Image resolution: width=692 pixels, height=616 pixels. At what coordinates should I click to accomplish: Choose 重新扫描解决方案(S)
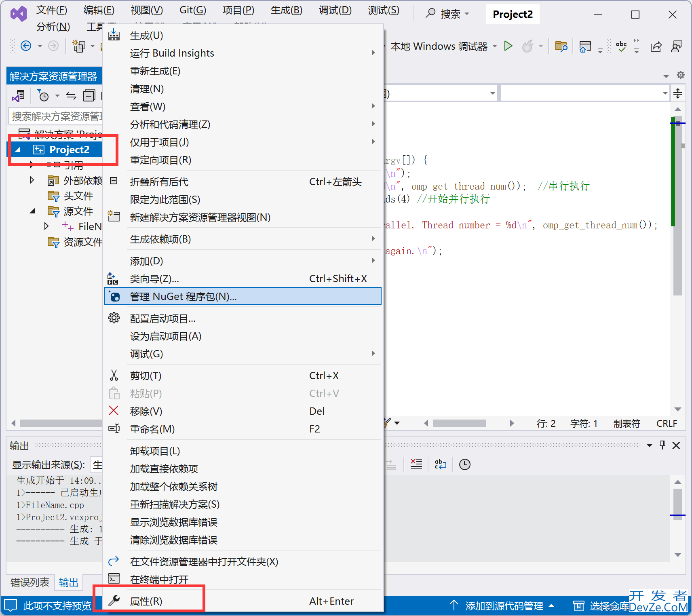click(243, 504)
